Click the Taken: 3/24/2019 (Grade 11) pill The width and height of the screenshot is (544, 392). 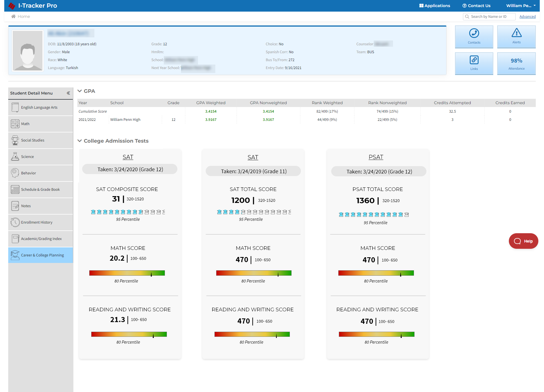click(253, 171)
